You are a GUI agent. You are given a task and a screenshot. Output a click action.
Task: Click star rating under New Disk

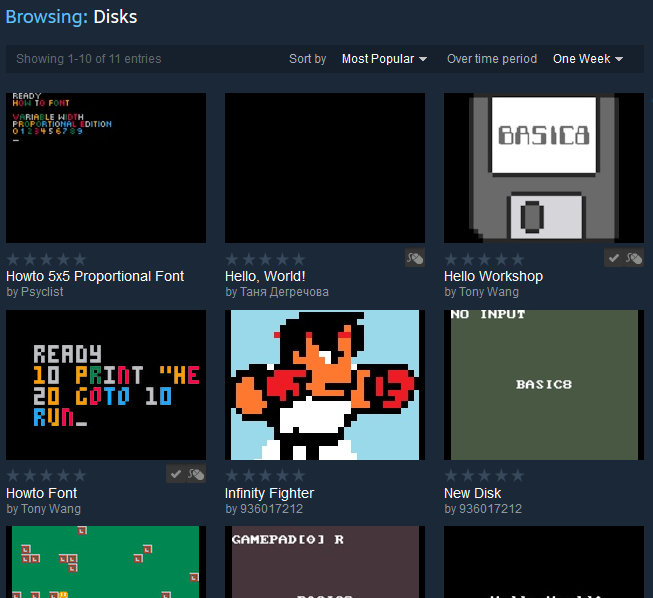(484, 476)
